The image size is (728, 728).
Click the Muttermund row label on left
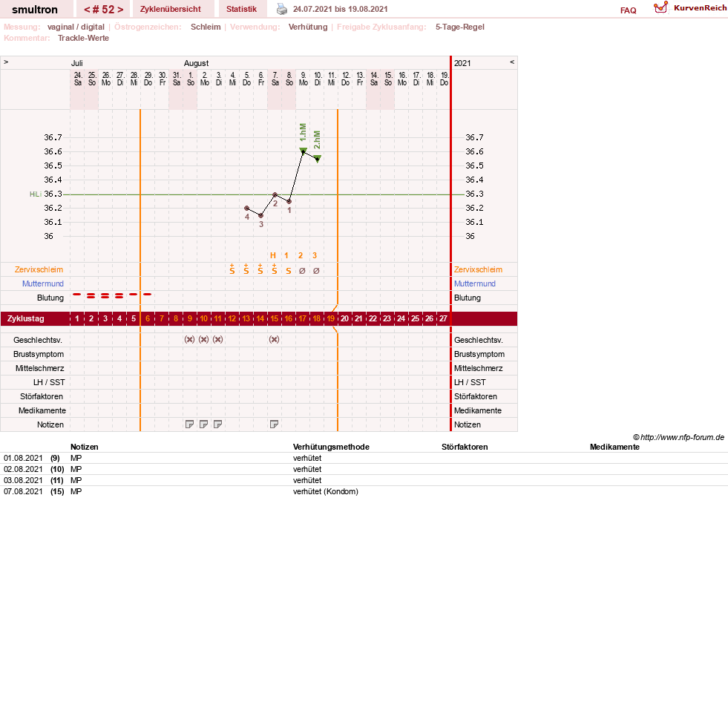point(43,283)
